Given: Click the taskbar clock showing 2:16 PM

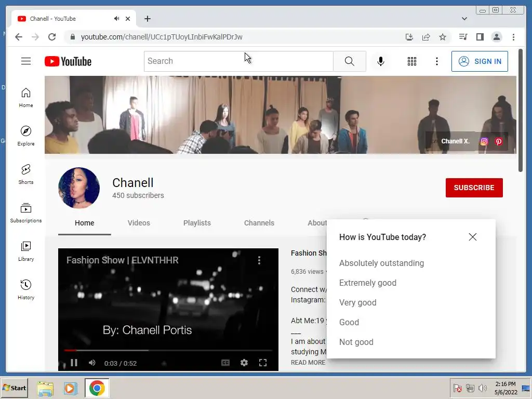Looking at the screenshot, I should click(x=506, y=384).
